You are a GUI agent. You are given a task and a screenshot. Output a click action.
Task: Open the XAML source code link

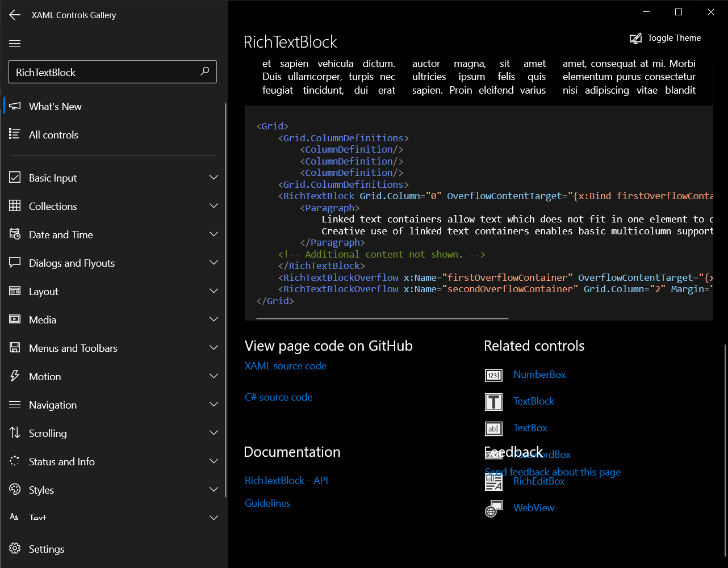pos(285,366)
